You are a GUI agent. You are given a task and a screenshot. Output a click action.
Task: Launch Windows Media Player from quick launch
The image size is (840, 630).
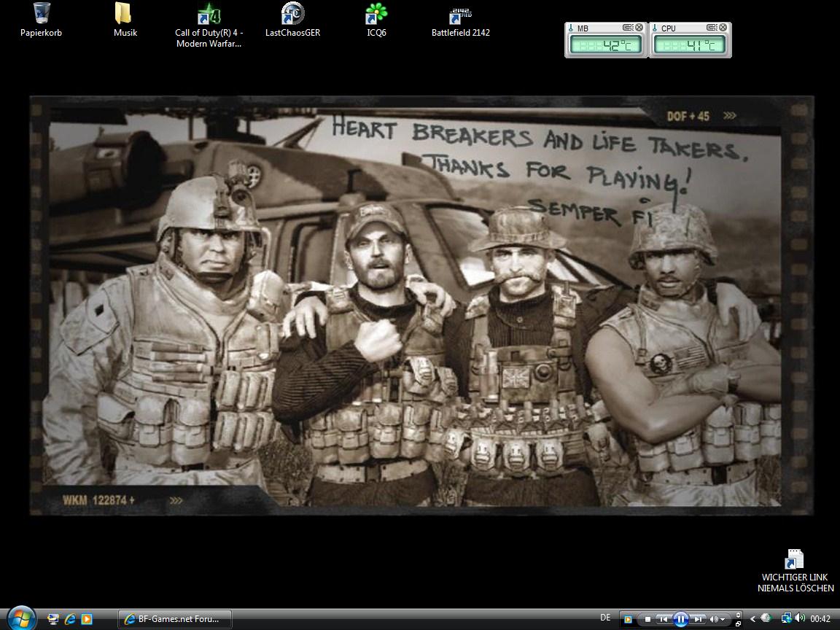pos(86,619)
